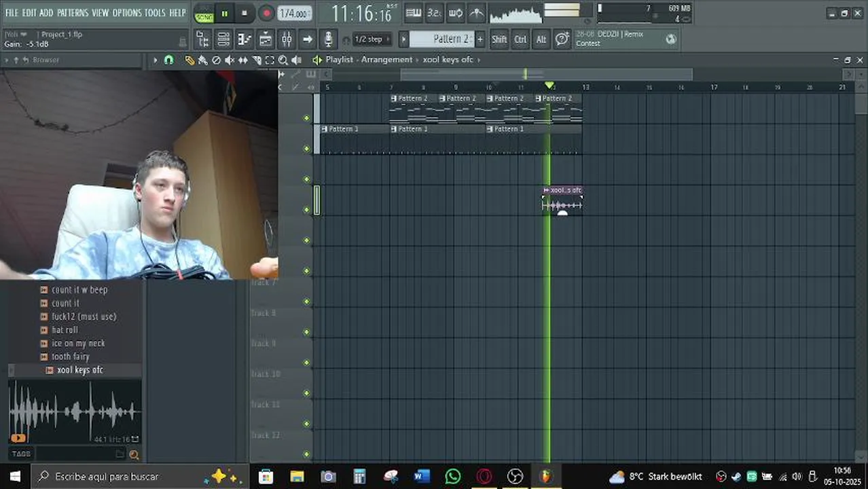
Task: Click the 11:16:16 time display
Action: [x=362, y=14]
